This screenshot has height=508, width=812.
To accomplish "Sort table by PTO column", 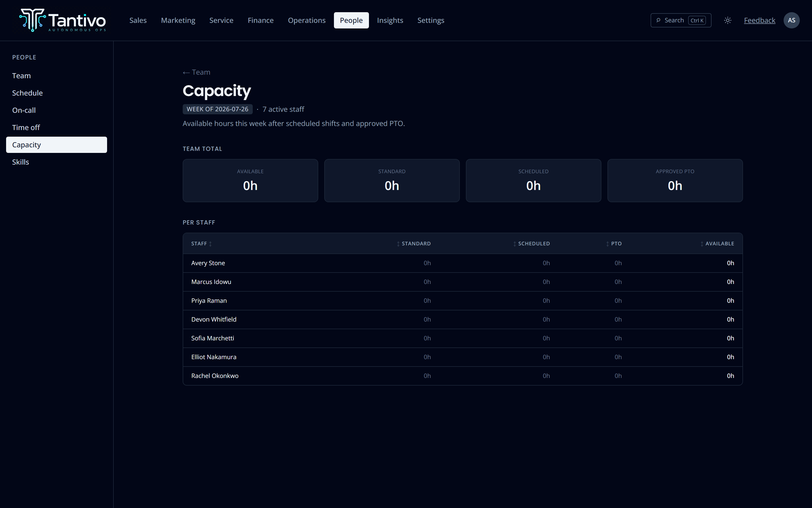I will click(614, 244).
